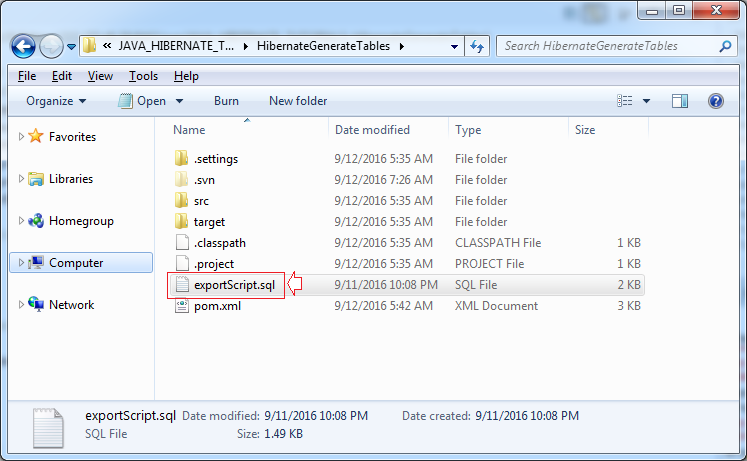Image resolution: width=747 pixels, height=461 pixels.
Task: Expand the Favorites tree node
Action: click(21, 137)
